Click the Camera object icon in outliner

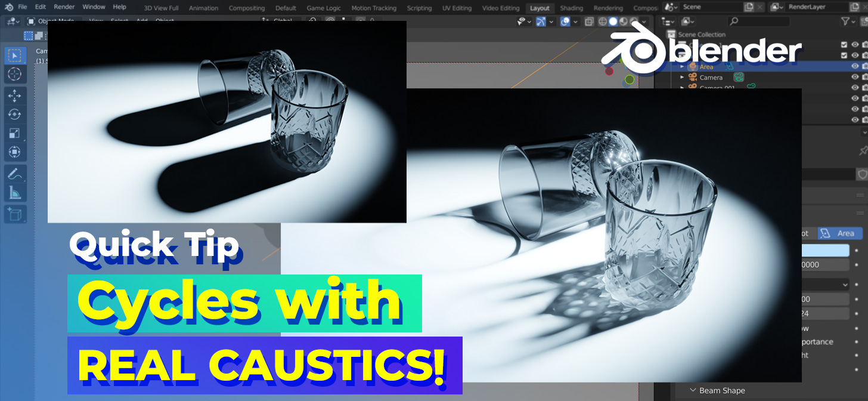point(693,78)
